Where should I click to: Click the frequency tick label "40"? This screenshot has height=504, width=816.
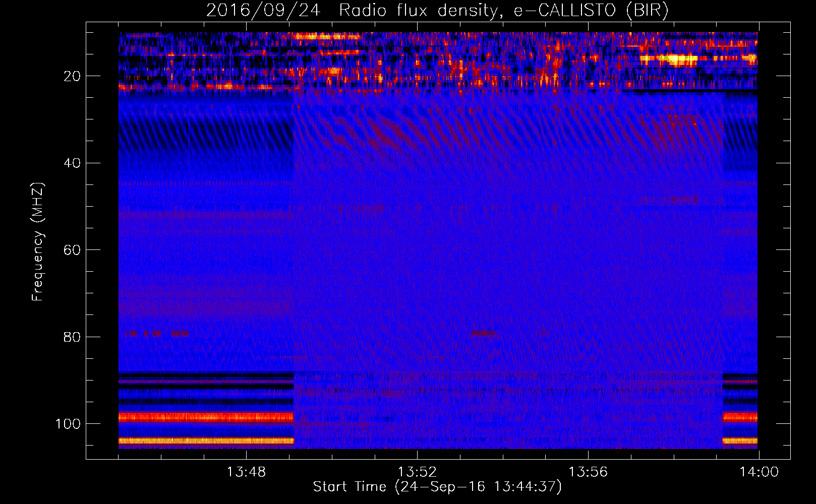tap(72, 163)
